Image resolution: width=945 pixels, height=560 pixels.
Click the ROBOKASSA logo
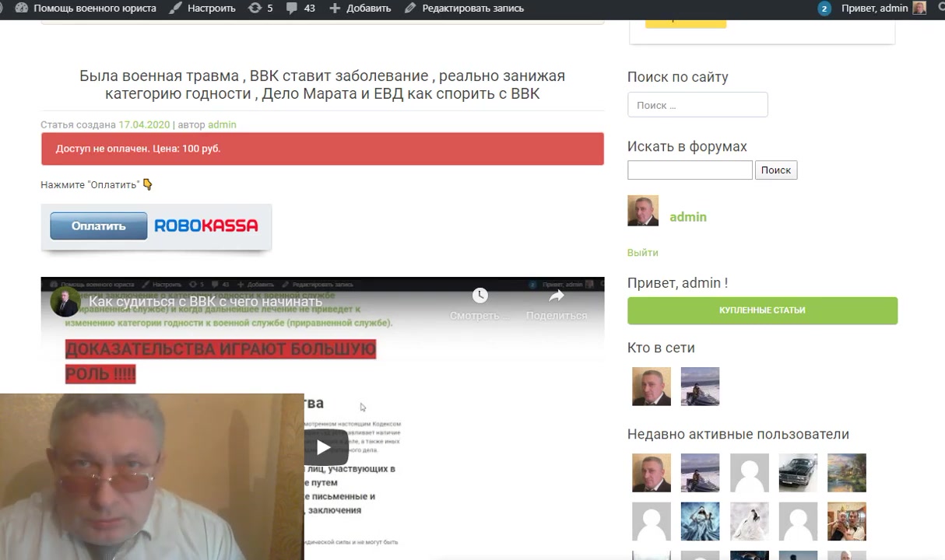[x=206, y=226]
